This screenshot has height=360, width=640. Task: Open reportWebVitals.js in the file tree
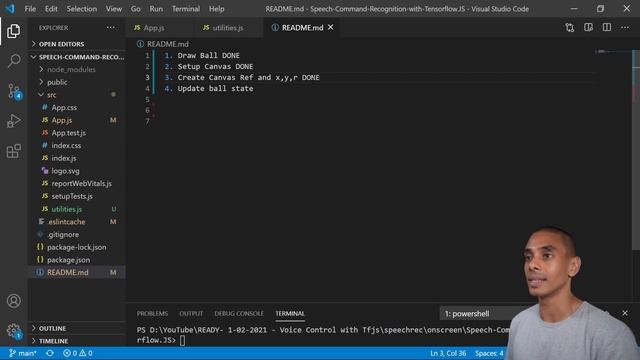tap(81, 183)
